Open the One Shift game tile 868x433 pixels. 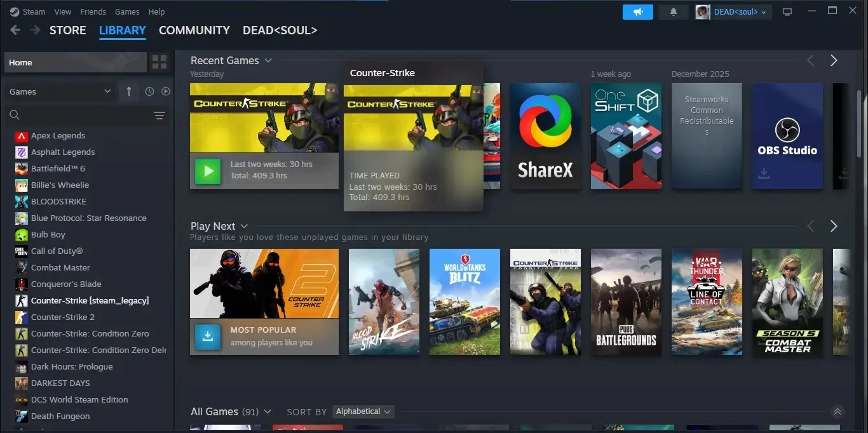tap(626, 136)
